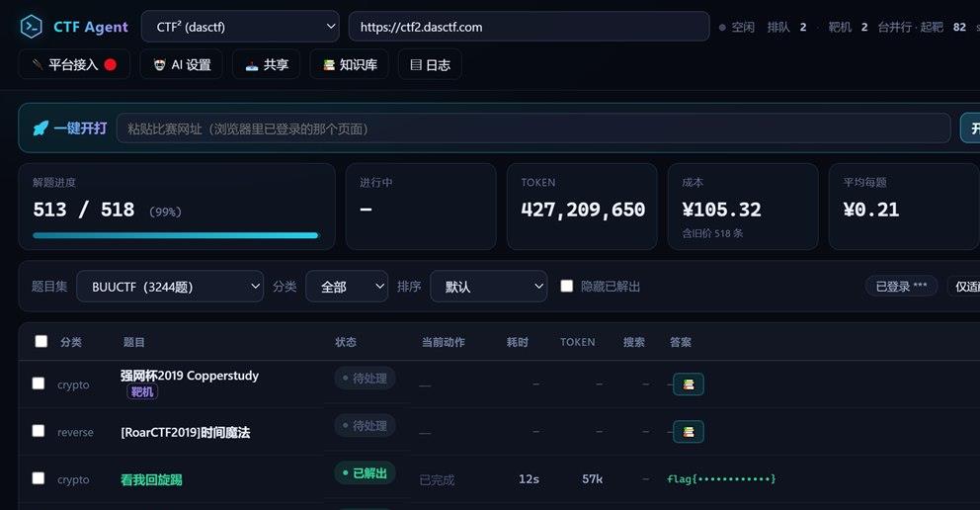Open the 日志 button
The width and height of the screenshot is (980, 510).
pyautogui.click(x=430, y=64)
